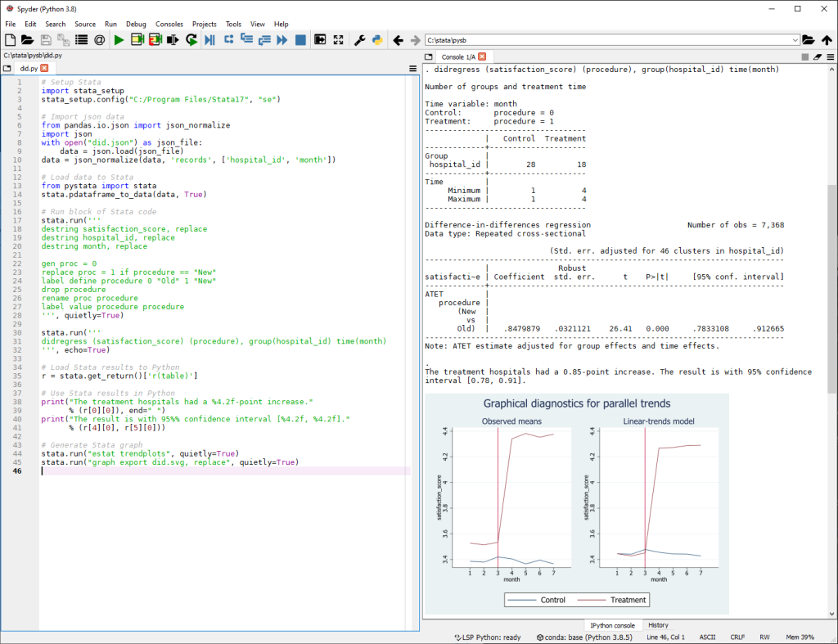Open PYTHONPATH manager icon
This screenshot has width=838, height=644.
click(377, 40)
